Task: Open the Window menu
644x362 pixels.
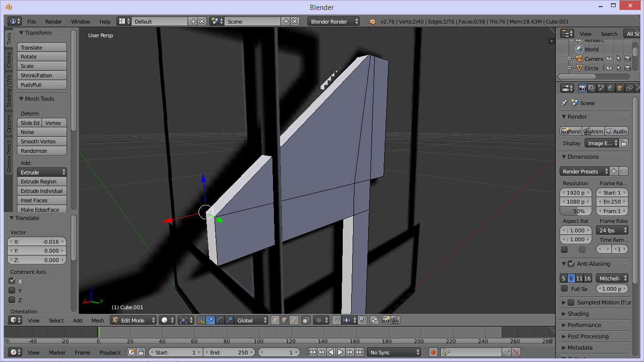Action: (x=81, y=22)
